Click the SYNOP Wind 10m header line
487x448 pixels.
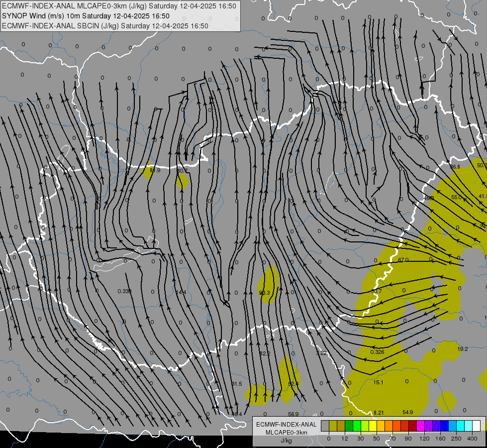tap(86, 16)
